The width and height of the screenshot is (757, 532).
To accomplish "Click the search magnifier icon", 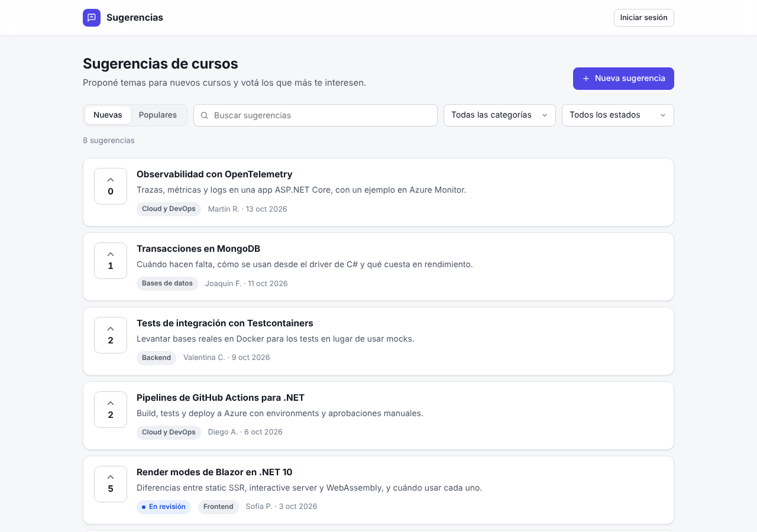I will point(205,115).
